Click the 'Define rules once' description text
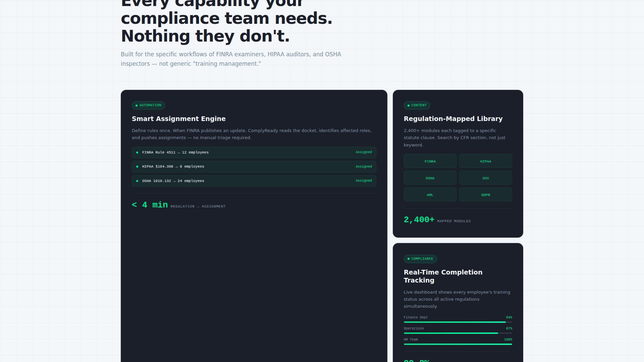The width and height of the screenshot is (644, 362). 252,134
